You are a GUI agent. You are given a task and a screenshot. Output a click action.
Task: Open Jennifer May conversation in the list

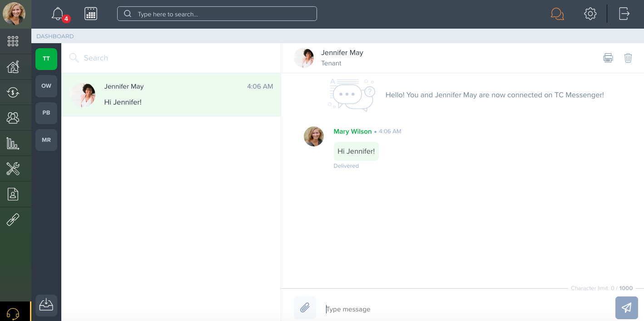[x=171, y=95]
